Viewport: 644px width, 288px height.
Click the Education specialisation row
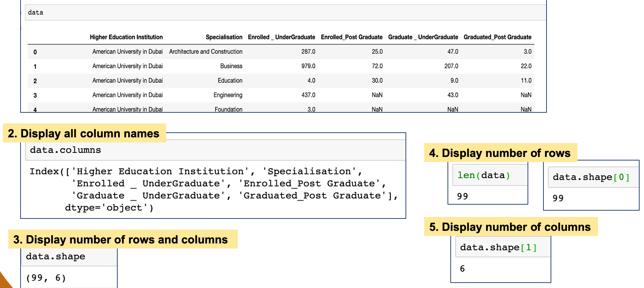pos(230,81)
